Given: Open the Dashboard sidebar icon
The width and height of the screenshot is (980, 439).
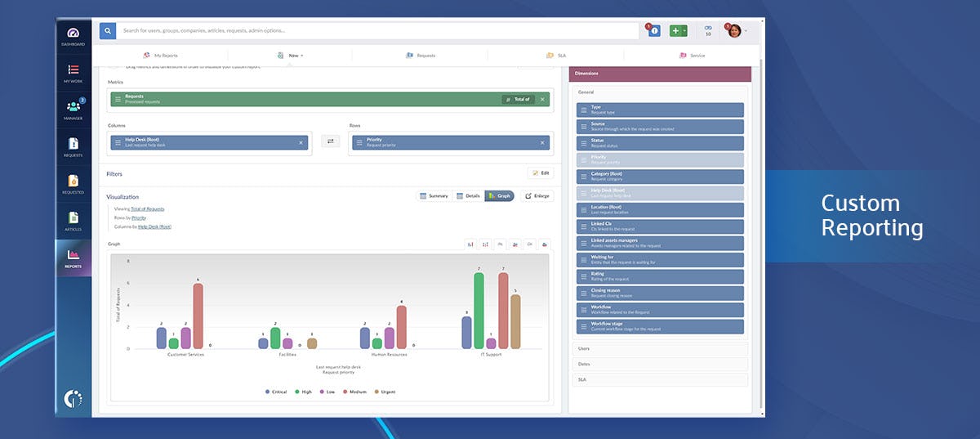Looking at the screenshot, I should 73,35.
